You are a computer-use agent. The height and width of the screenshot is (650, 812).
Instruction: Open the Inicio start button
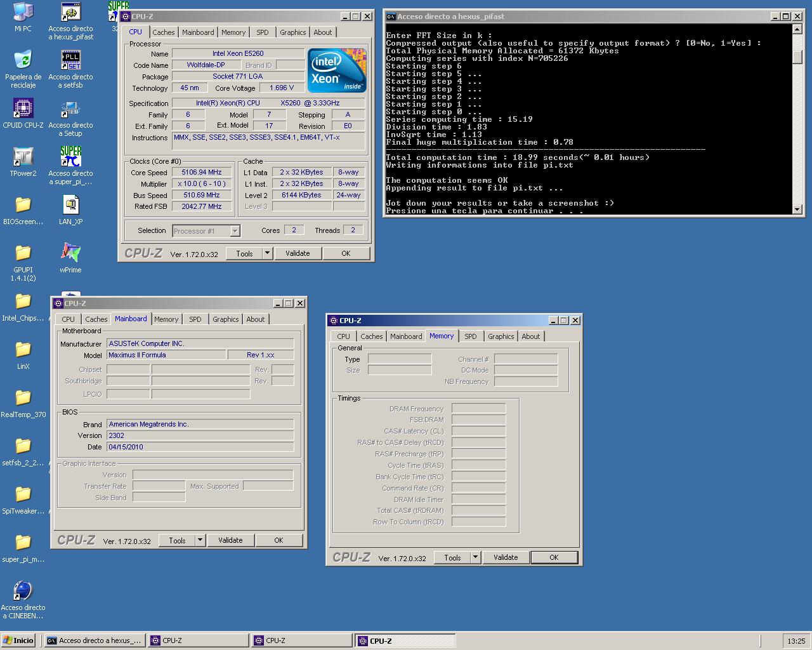tap(18, 640)
